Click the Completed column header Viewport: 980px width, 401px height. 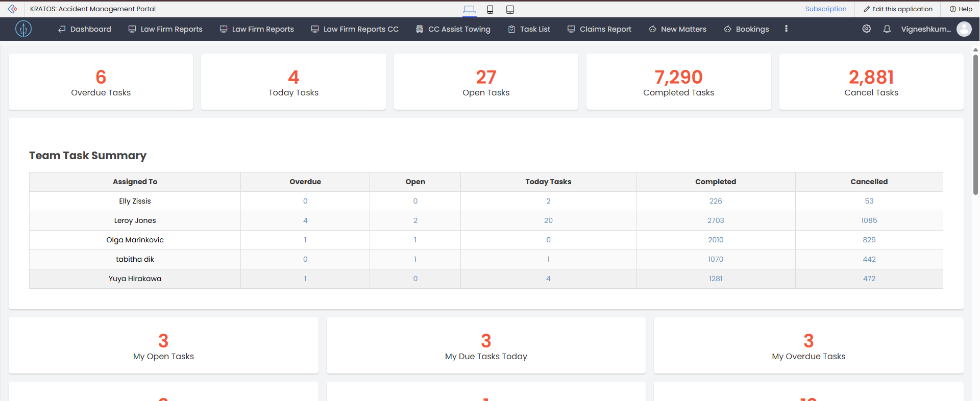click(x=716, y=182)
